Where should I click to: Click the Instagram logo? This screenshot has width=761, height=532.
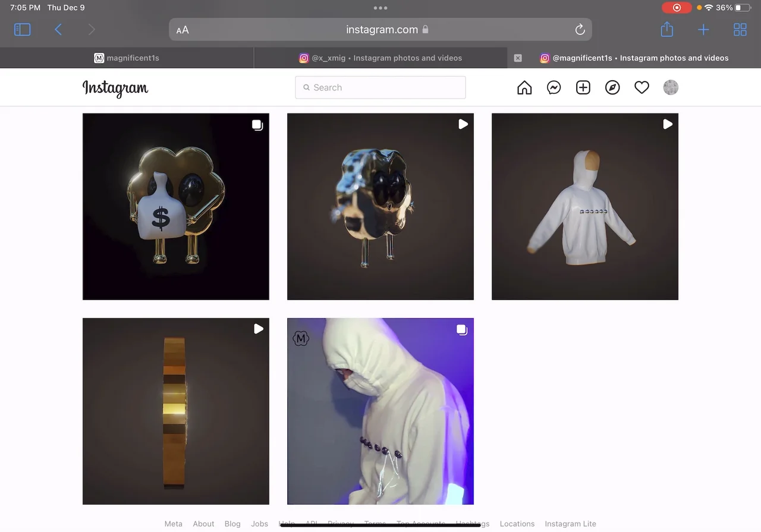point(115,89)
